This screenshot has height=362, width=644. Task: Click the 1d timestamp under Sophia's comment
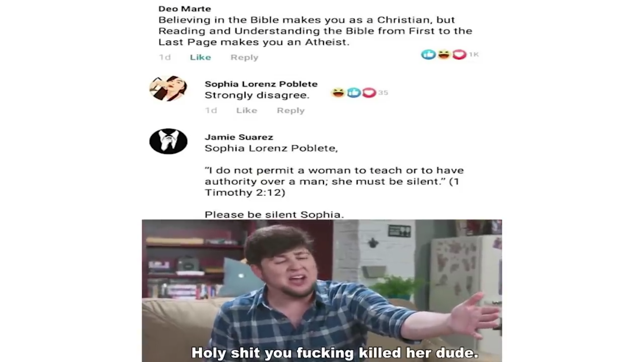coord(211,110)
